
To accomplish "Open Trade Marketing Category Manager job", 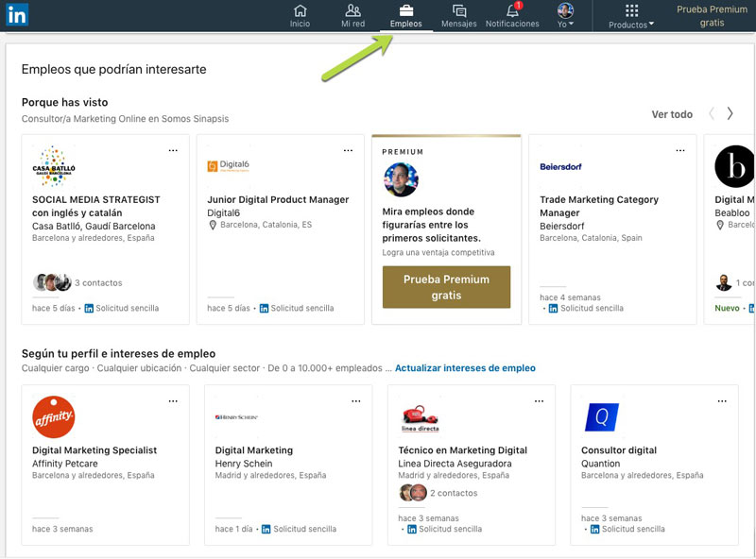I will click(x=599, y=206).
